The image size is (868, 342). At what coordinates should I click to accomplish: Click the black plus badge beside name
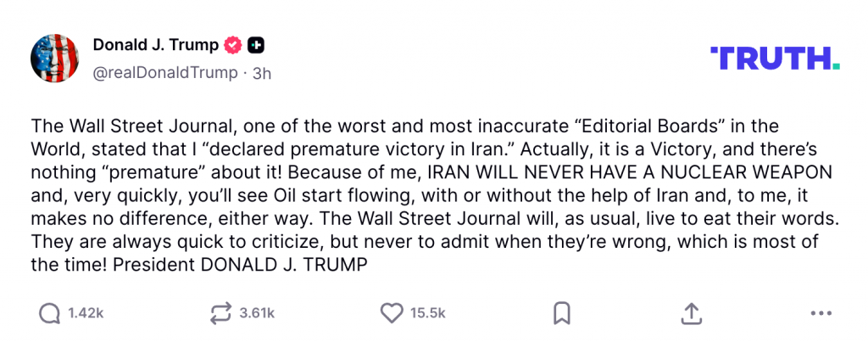point(257,45)
